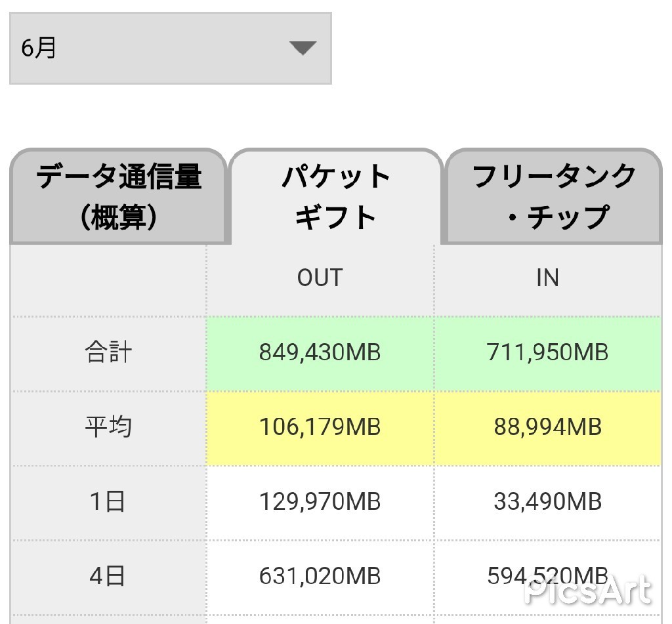Select the 平均 row label
Image resolution: width=672 pixels, height=624 pixels.
(108, 428)
